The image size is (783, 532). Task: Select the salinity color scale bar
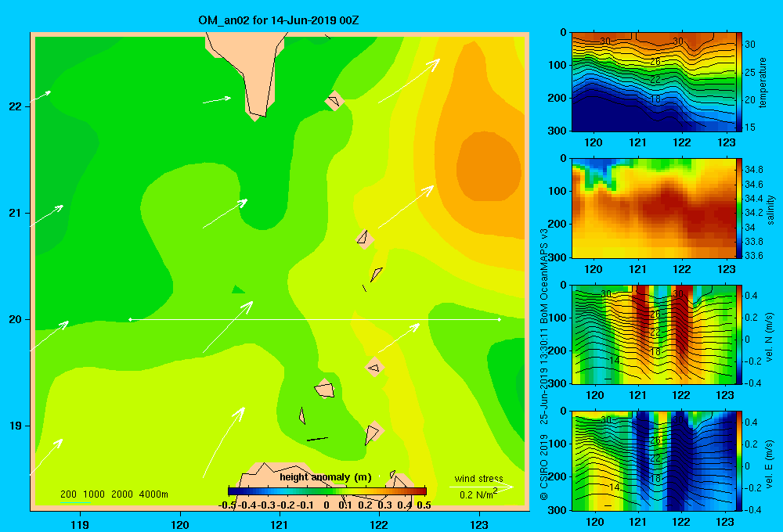[x=739, y=208]
